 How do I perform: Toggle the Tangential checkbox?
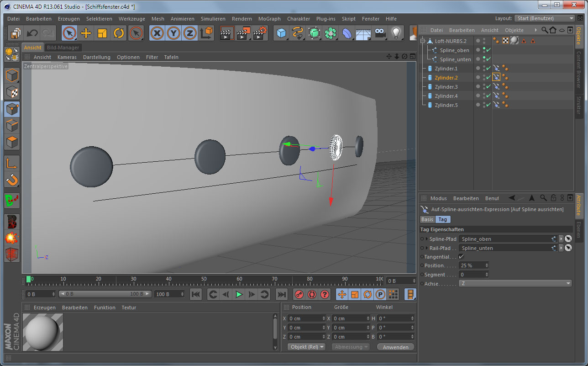462,257
